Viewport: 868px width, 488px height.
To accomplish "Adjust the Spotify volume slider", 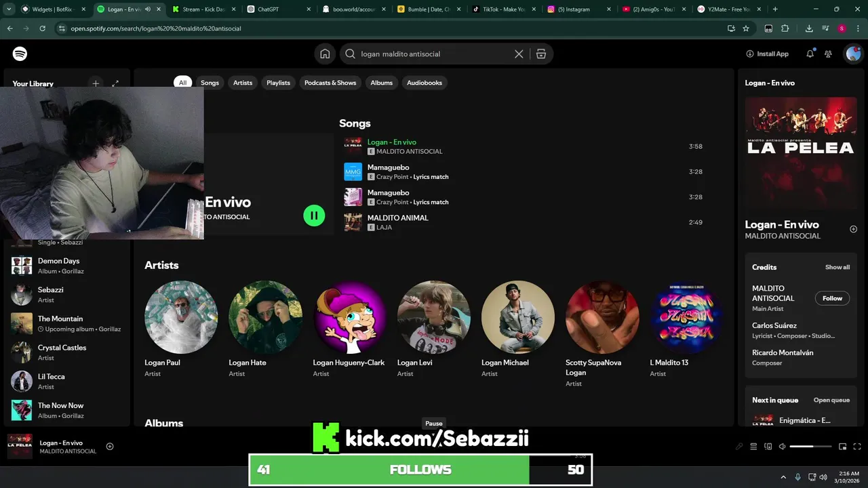I will coord(810,446).
